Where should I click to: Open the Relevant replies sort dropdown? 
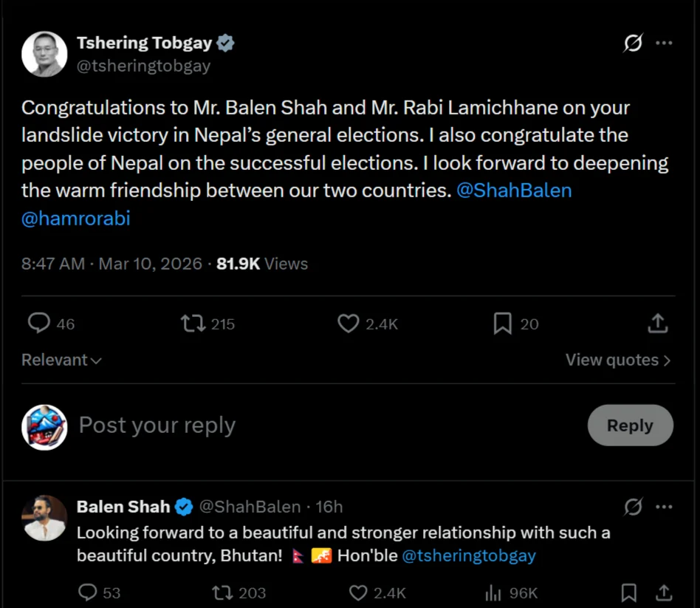click(61, 360)
